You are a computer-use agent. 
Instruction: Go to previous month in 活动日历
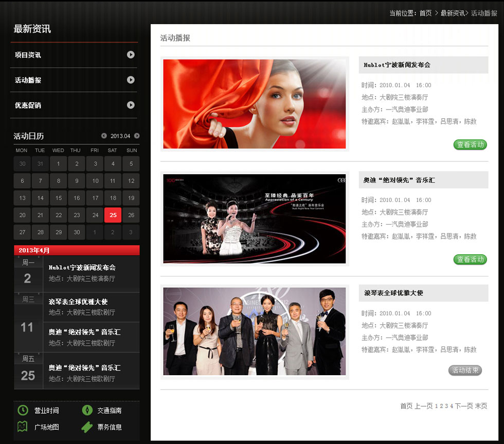[104, 136]
